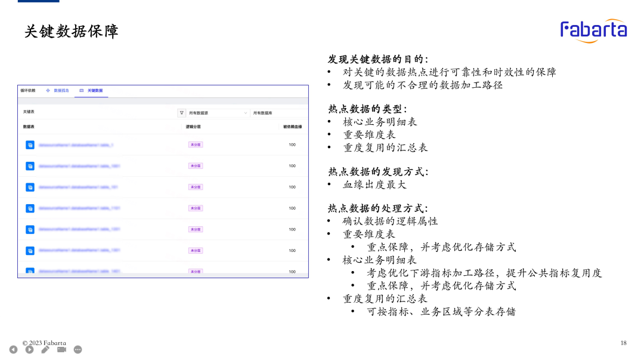Click the filter funnel icon beside 所有数据源
Viewport: 644px width, 363px height.
(x=181, y=113)
